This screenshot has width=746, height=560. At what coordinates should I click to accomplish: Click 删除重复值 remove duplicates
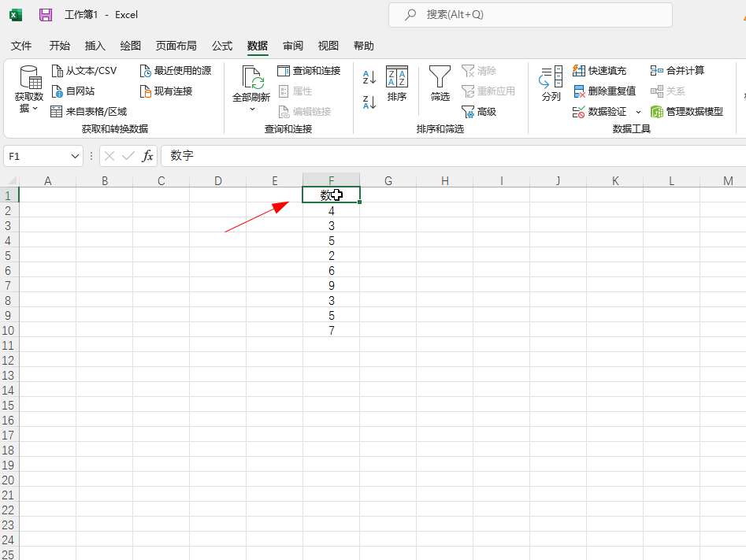tap(604, 91)
